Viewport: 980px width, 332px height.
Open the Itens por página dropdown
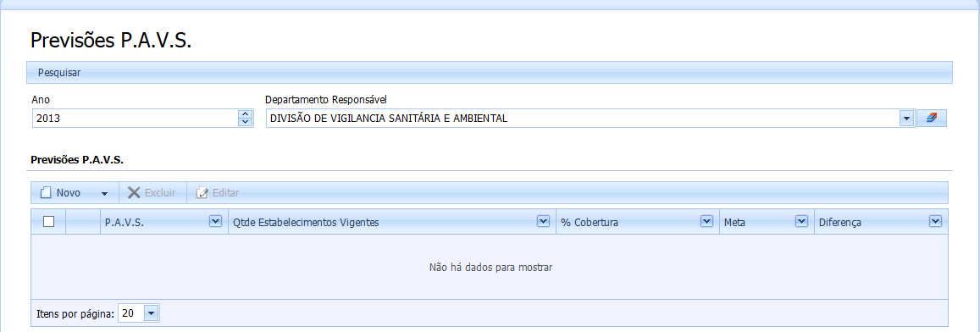[x=152, y=313]
